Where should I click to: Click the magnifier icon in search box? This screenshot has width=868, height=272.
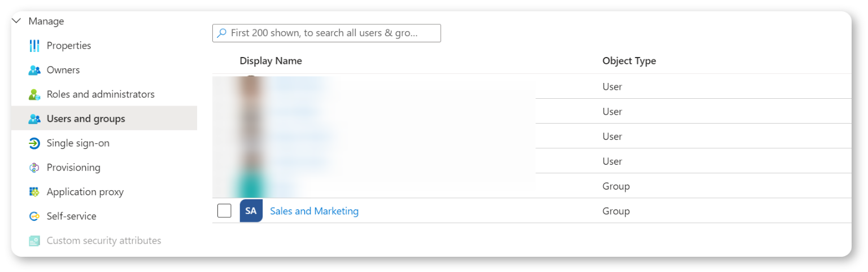222,33
